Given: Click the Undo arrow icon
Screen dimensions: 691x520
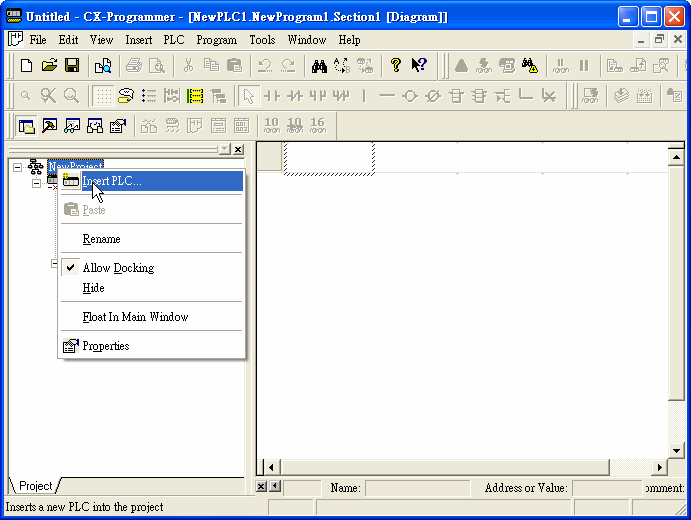Looking at the screenshot, I should [265, 66].
